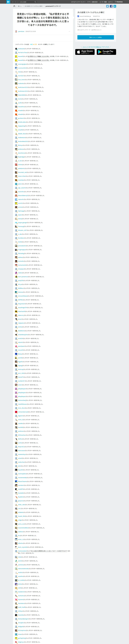129x644 pixels.
Task: Open the yamaisan username link
Action: tap(21, 31)
